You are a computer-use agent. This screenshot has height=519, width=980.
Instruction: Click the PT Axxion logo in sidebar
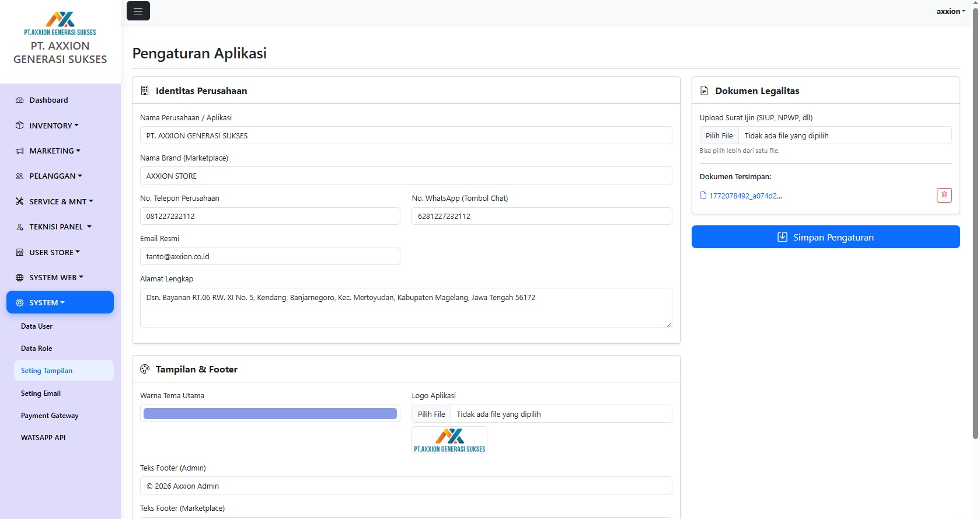coord(60,23)
